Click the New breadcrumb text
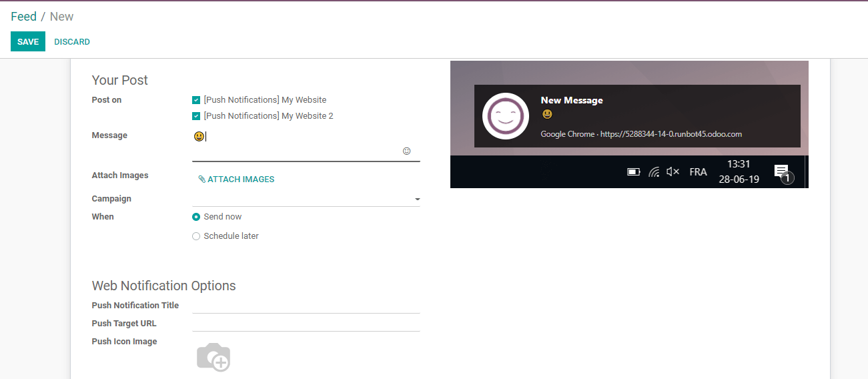Viewport: 868px width, 379px height. coord(62,17)
